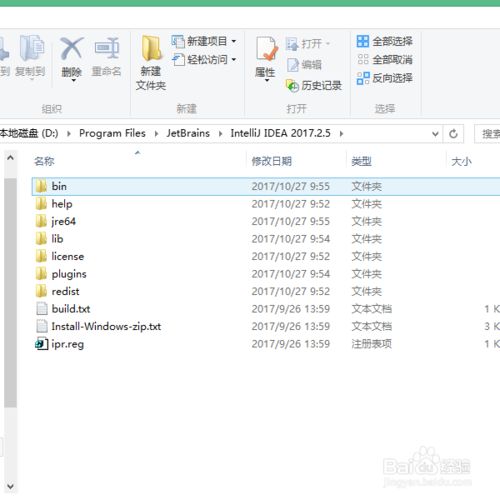Click the date 2017/10/27 9:55 of bin
500x500 pixels.
click(291, 186)
